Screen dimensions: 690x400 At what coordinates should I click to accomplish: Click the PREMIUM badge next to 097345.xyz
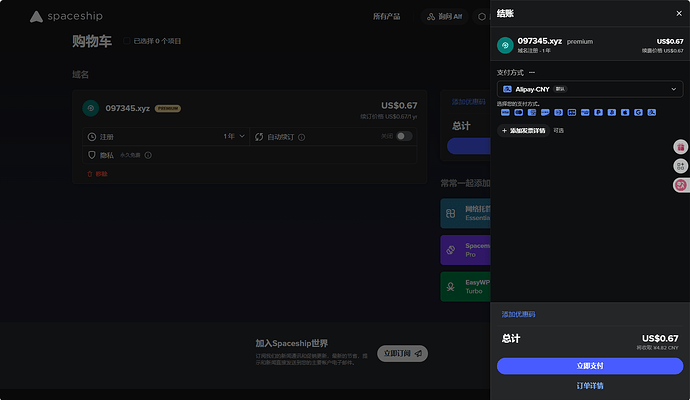pyautogui.click(x=168, y=108)
